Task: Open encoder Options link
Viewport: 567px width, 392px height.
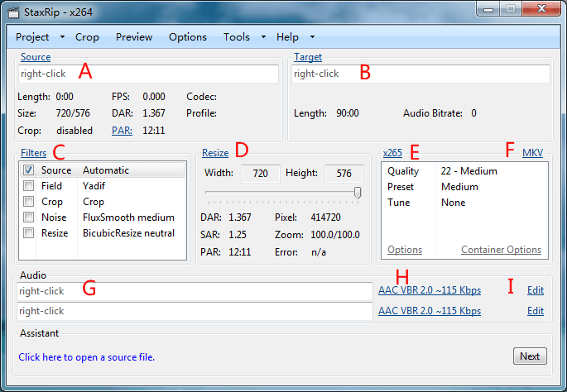Action: (405, 250)
